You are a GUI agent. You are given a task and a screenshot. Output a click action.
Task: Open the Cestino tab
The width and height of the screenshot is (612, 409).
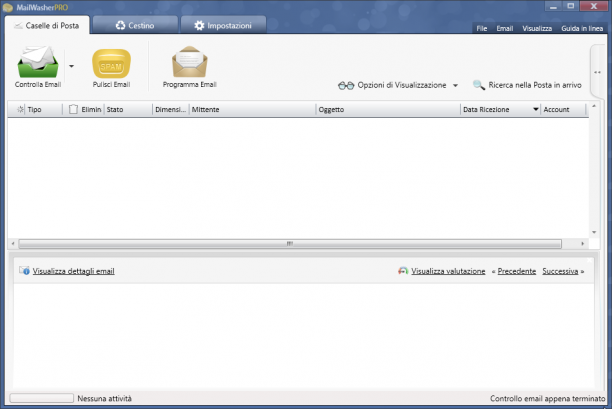click(135, 25)
